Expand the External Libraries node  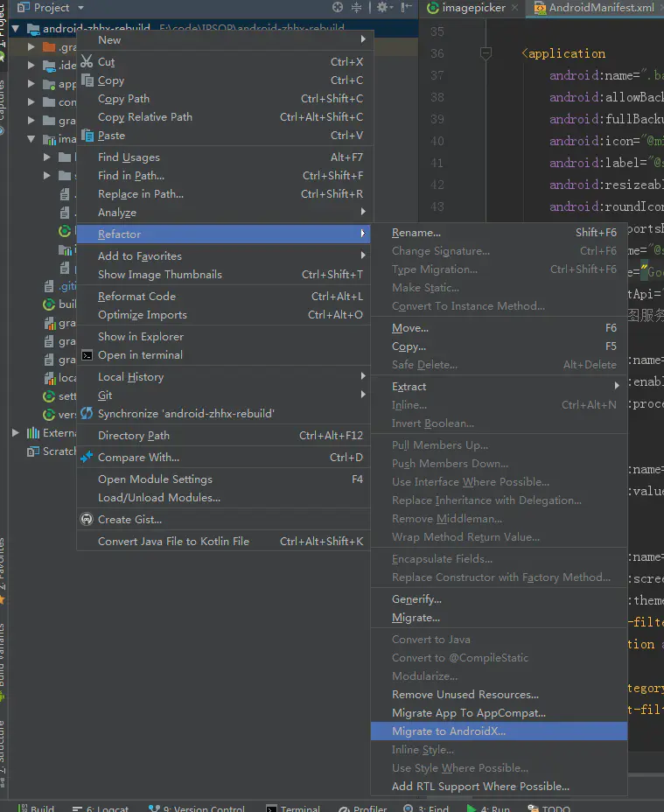pos(16,432)
